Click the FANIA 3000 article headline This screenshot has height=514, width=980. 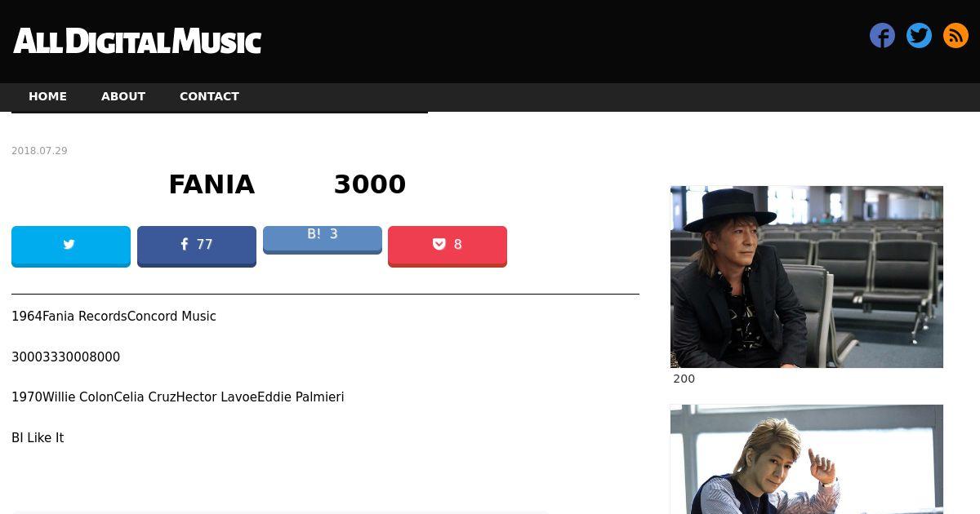(287, 184)
